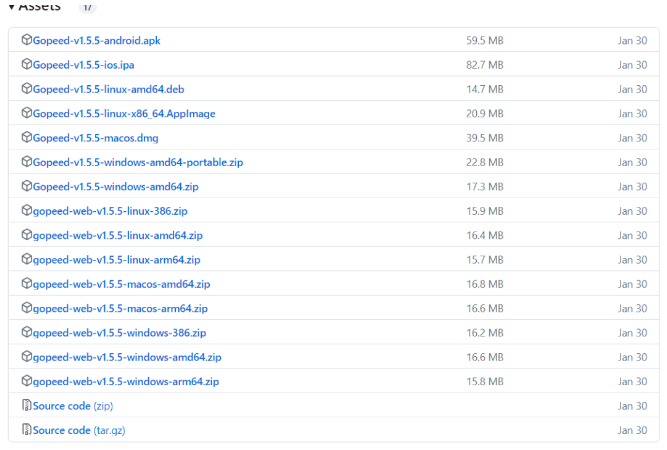Download gopeed-web-v1.5.5-linux-arm64.zip
The height and width of the screenshot is (450, 667).
tap(117, 259)
